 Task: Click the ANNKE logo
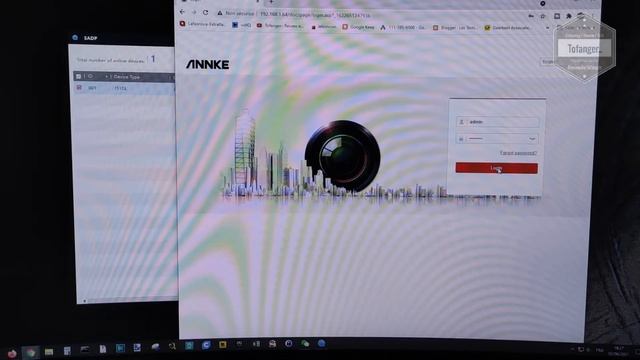207,64
